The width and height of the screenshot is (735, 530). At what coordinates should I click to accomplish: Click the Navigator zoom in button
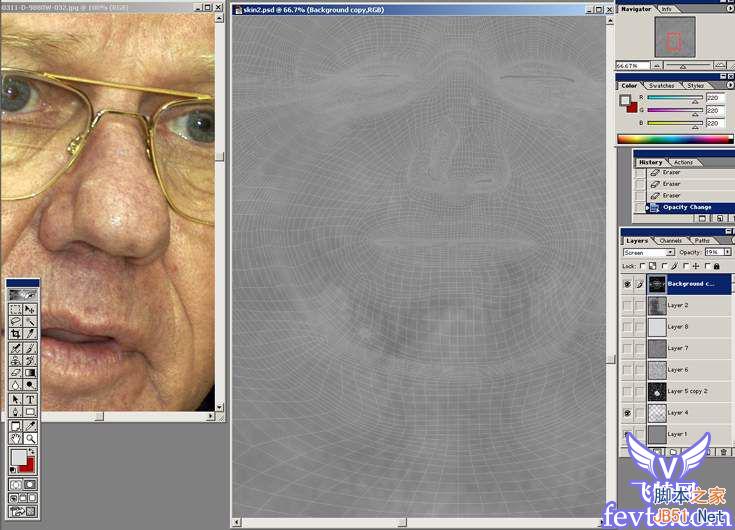tap(720, 66)
